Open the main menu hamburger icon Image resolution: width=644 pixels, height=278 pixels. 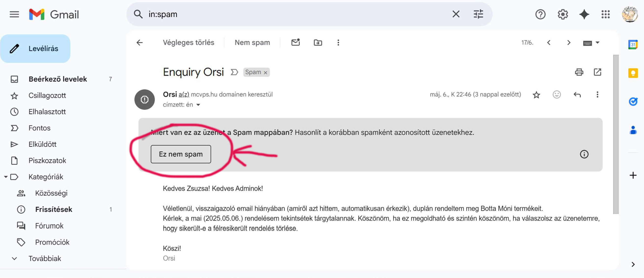click(x=14, y=14)
